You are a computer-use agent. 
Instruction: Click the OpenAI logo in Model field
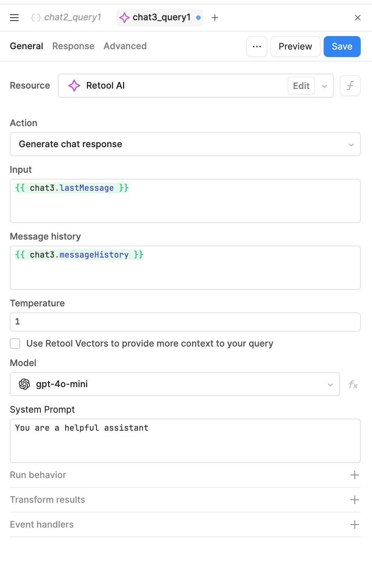pyautogui.click(x=24, y=384)
